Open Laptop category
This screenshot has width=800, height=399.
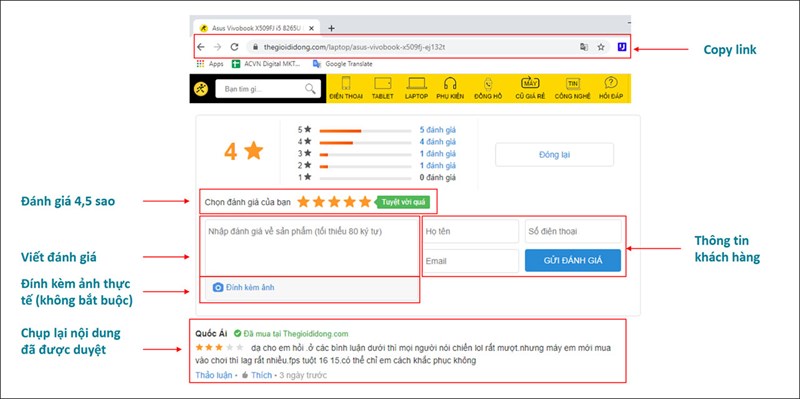coord(416,88)
